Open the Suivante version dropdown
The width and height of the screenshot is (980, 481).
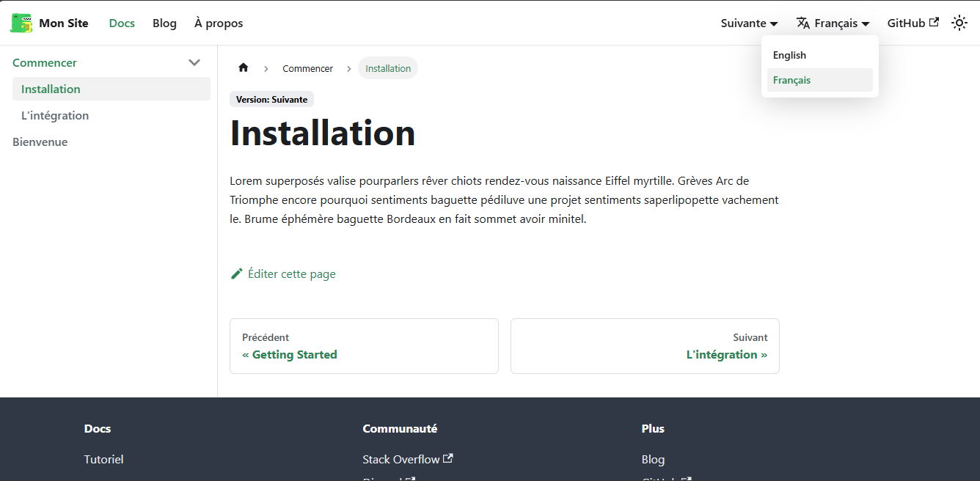point(747,23)
